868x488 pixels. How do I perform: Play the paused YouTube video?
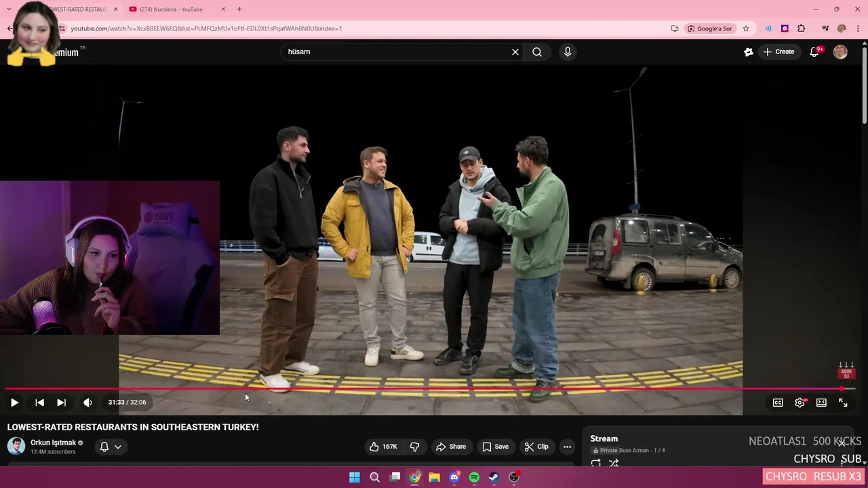[x=14, y=403]
